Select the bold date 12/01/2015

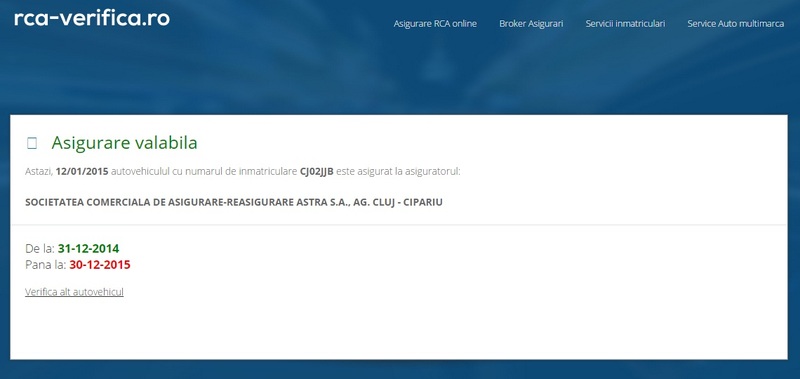(x=82, y=171)
